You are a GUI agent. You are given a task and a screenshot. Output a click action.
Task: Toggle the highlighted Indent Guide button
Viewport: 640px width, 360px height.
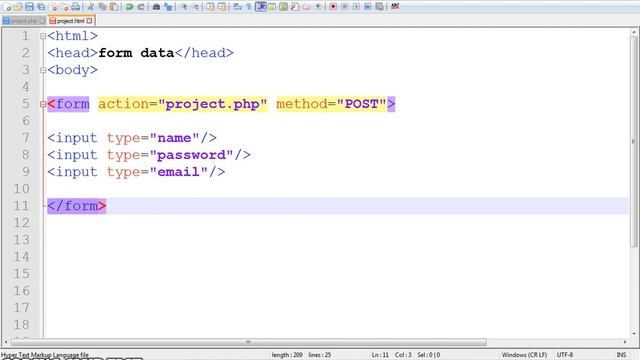click(260, 7)
